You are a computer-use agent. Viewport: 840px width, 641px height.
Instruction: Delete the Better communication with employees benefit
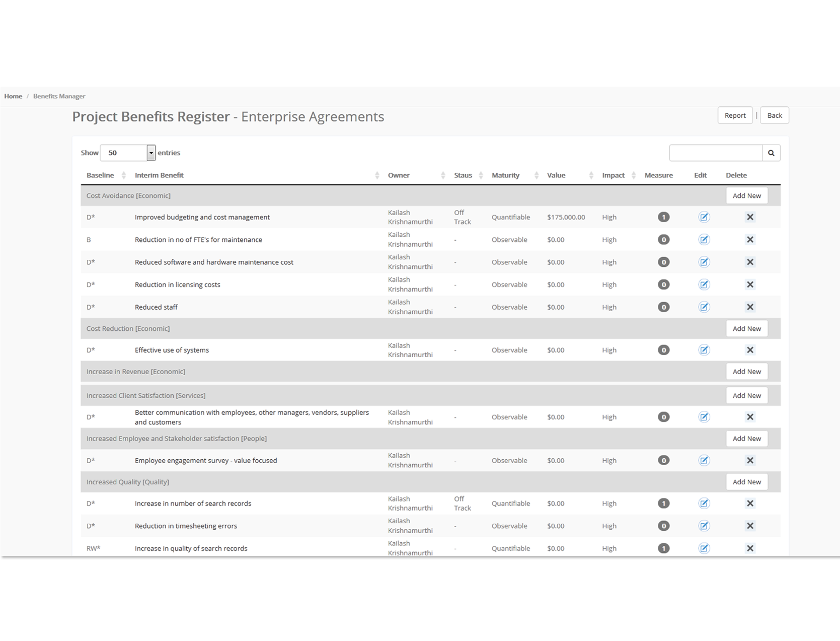tap(750, 417)
